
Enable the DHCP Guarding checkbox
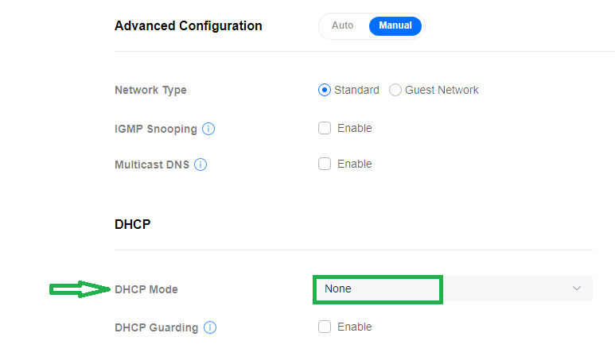pyautogui.click(x=325, y=327)
